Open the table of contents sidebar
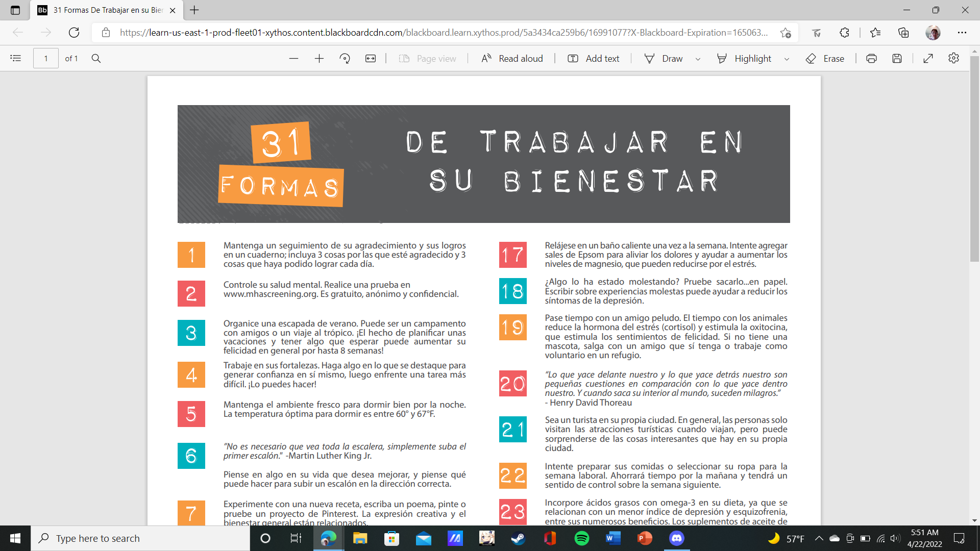The width and height of the screenshot is (980, 551). tap(16, 58)
